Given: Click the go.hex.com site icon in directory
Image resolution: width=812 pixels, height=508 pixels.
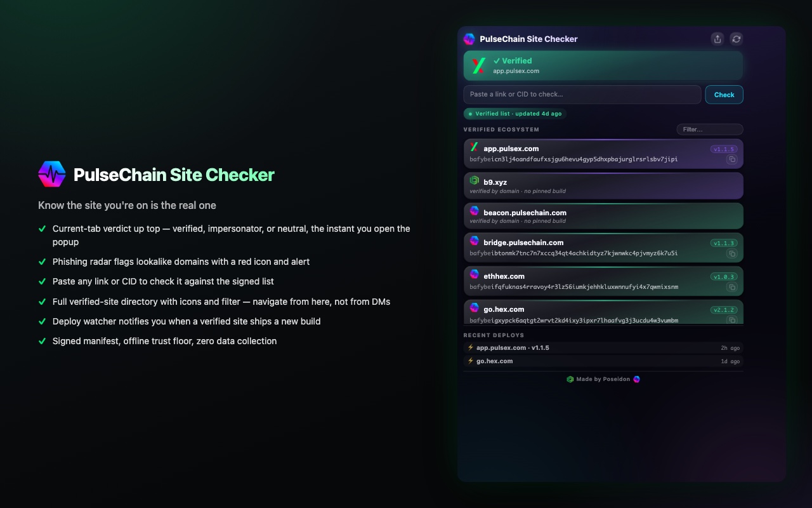Looking at the screenshot, I should pyautogui.click(x=474, y=308).
